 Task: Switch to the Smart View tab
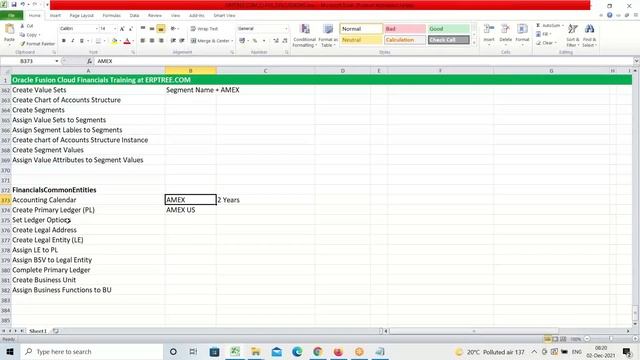click(224, 16)
